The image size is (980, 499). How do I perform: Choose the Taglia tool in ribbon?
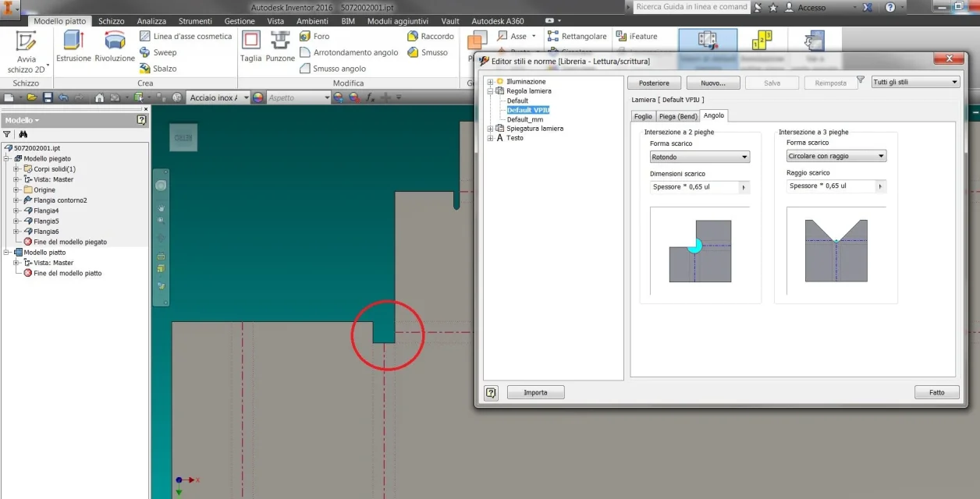(251, 40)
